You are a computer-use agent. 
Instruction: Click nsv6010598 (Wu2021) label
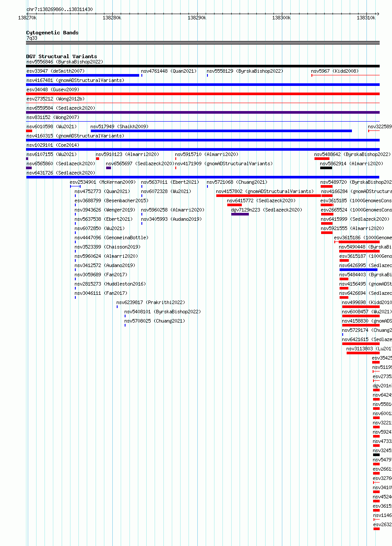[x=52, y=127]
